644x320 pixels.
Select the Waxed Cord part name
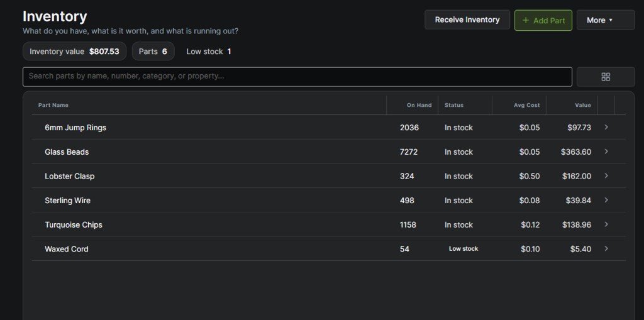[67, 249]
